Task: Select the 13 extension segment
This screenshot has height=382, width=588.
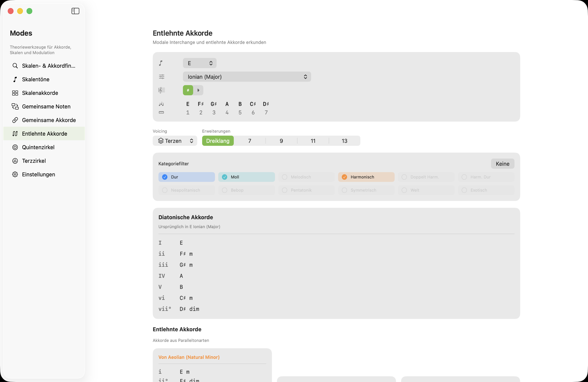Action: click(344, 141)
